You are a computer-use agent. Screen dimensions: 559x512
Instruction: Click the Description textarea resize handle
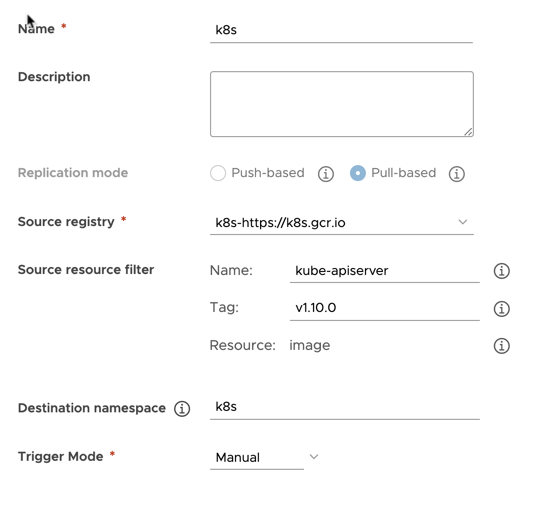click(x=468, y=132)
